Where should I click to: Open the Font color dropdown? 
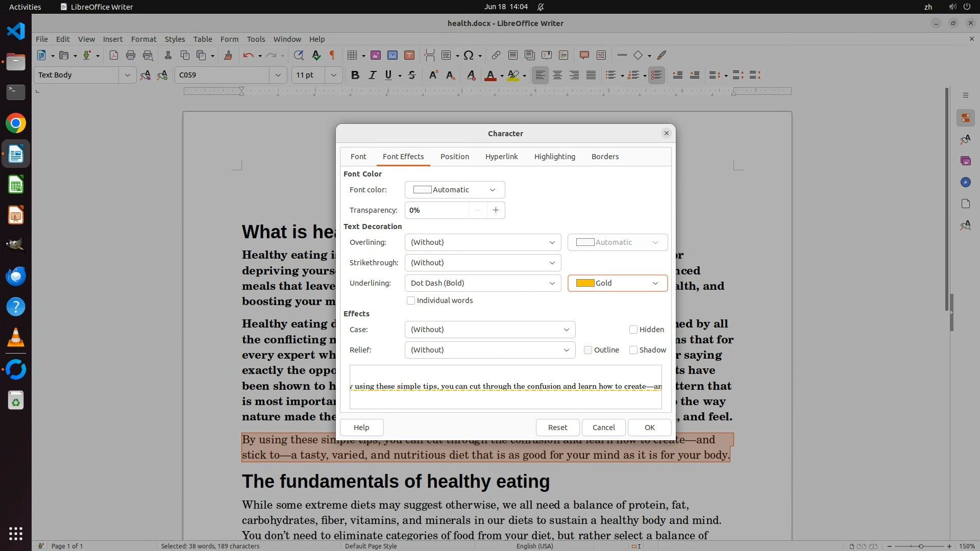click(x=454, y=190)
